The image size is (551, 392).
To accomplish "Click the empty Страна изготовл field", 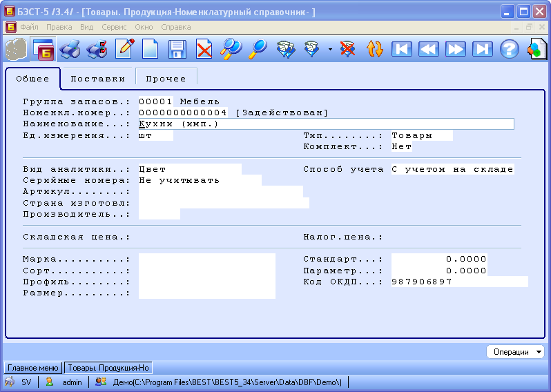I will pyautogui.click(x=224, y=203).
